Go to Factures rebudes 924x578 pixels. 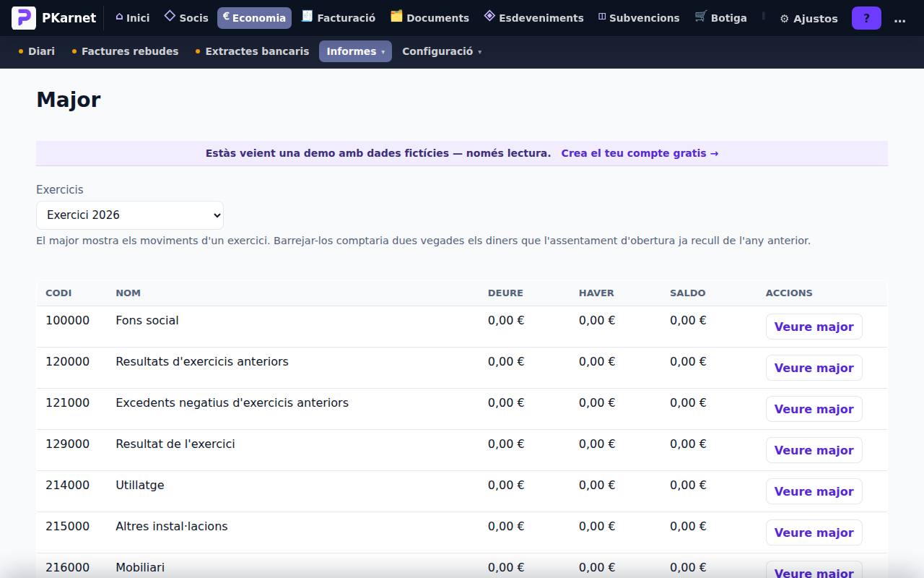(125, 51)
